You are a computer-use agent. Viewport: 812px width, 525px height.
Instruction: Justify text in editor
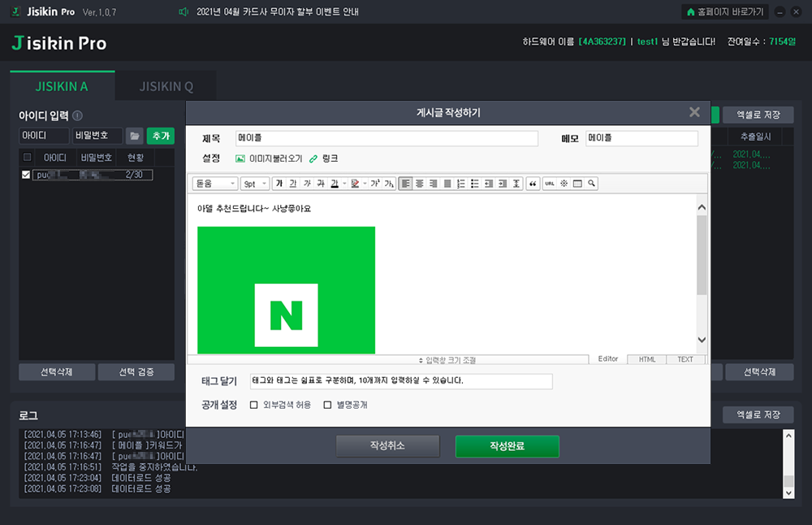[x=447, y=184]
